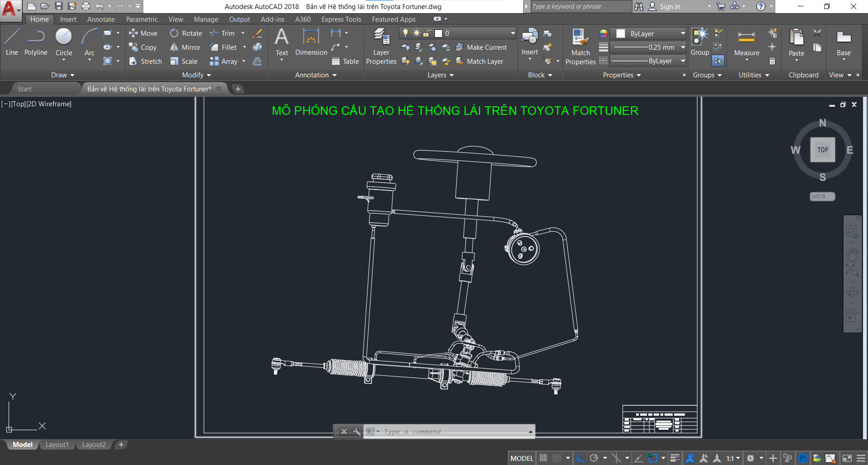Open the Insert ribbon tab
The image size is (868, 465).
pyautogui.click(x=68, y=19)
